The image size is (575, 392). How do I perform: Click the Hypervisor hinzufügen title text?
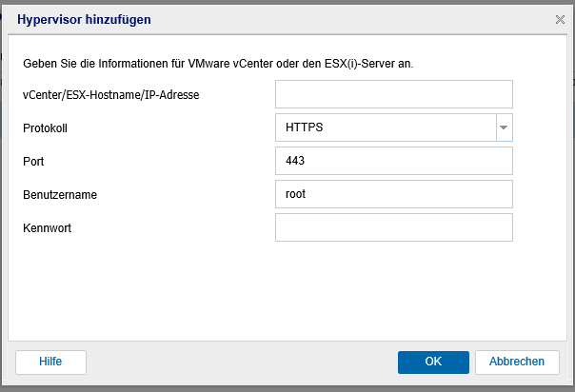click(x=84, y=19)
